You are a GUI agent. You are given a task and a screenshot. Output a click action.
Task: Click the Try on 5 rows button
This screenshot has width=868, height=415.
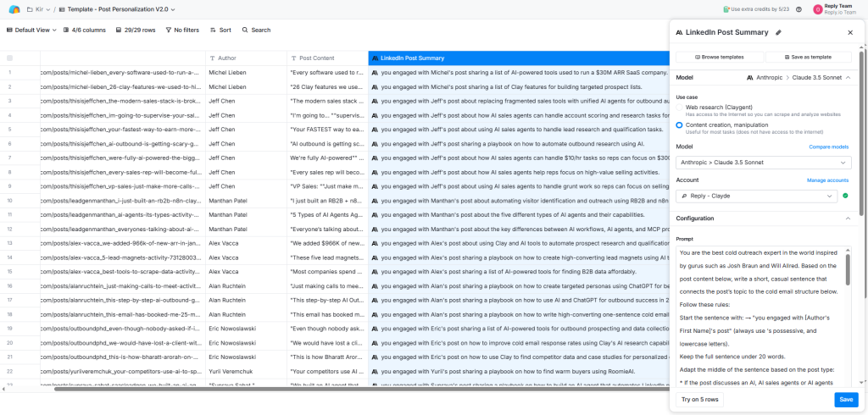[x=699, y=400]
